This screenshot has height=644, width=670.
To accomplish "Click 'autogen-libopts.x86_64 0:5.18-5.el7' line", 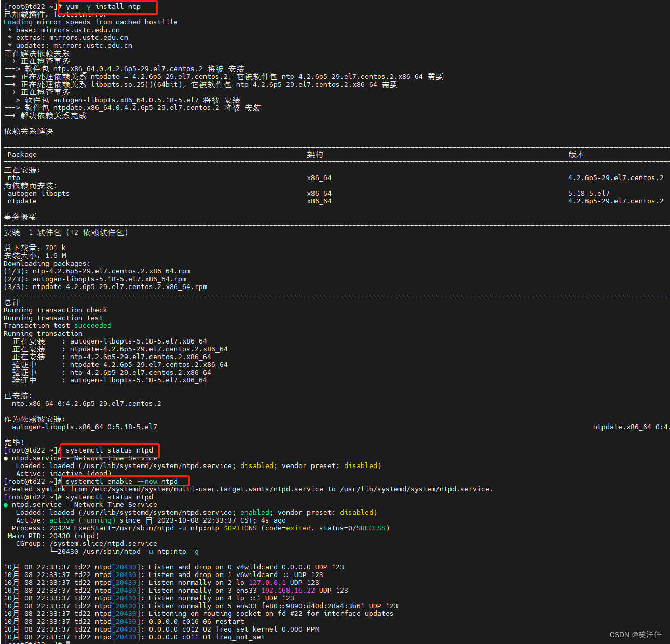I will [x=85, y=427].
